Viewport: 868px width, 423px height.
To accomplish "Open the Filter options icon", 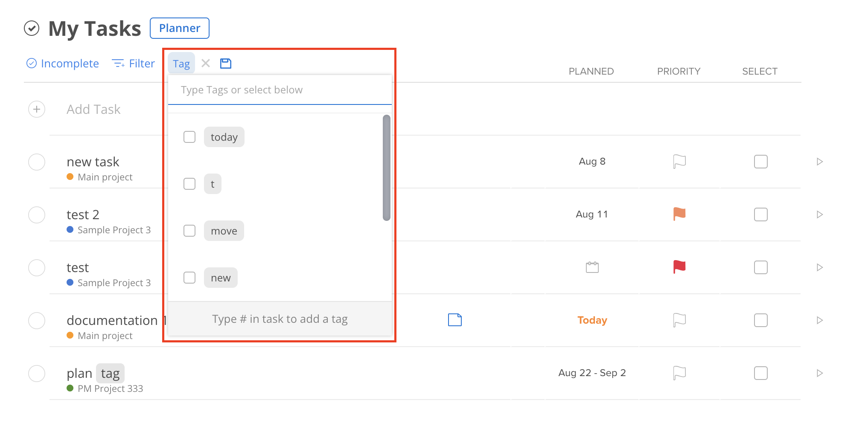I will tap(119, 63).
